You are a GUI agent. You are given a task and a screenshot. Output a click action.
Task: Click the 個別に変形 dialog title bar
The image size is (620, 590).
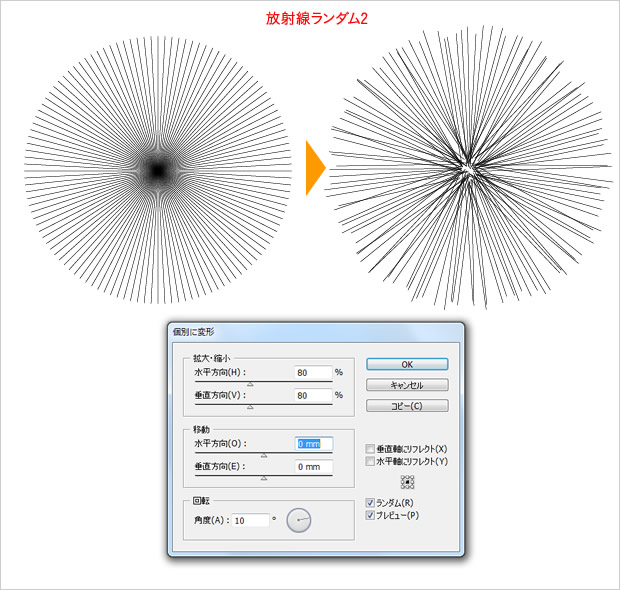316,332
